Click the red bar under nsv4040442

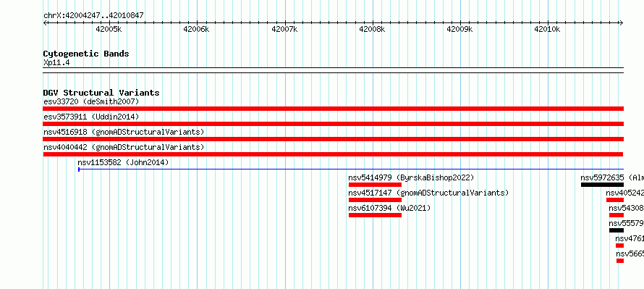[334, 154]
